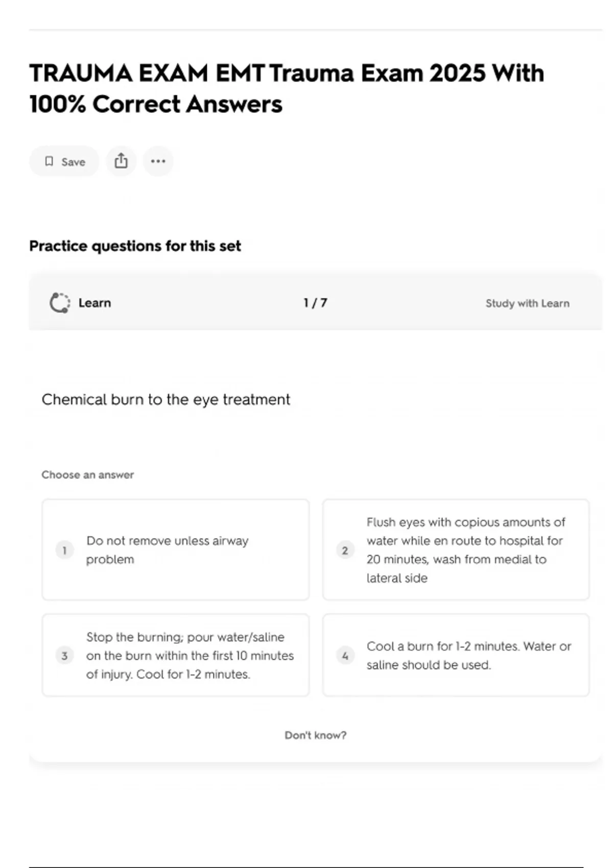The width and height of the screenshot is (613, 868).
Task: Click the Learn mode label
Action: coord(95,303)
